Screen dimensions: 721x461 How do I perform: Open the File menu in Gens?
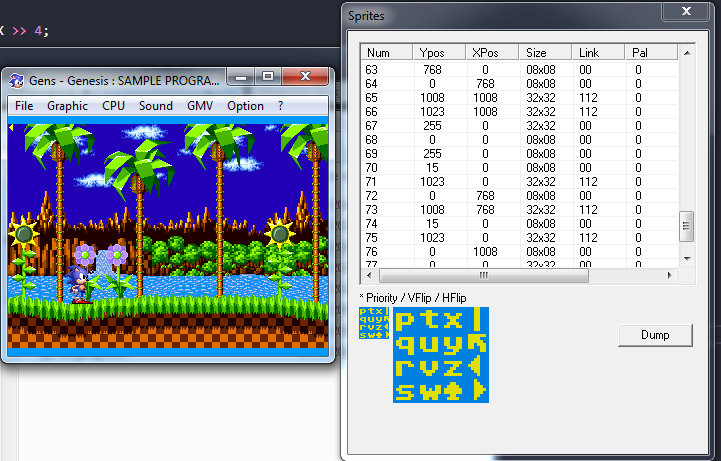click(24, 106)
